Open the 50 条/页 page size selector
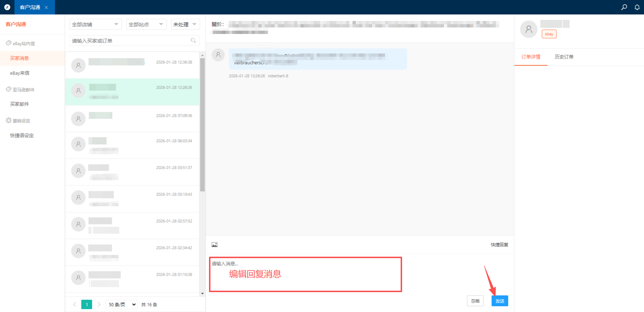This screenshot has width=644, height=312. 122,304
